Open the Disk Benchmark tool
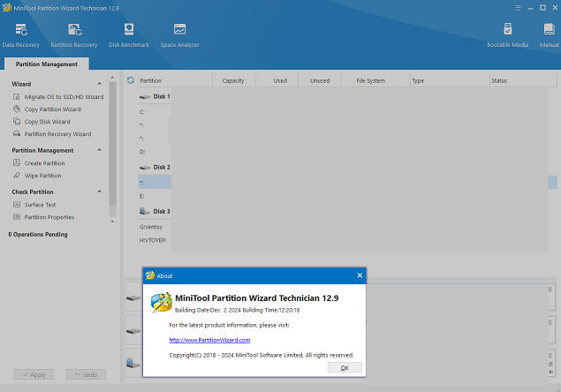 click(129, 34)
